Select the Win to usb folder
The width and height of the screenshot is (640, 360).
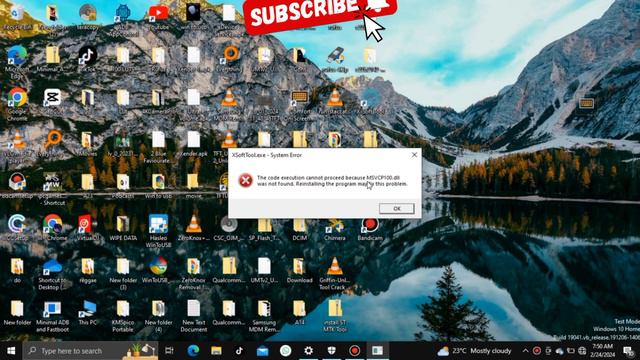(158, 186)
